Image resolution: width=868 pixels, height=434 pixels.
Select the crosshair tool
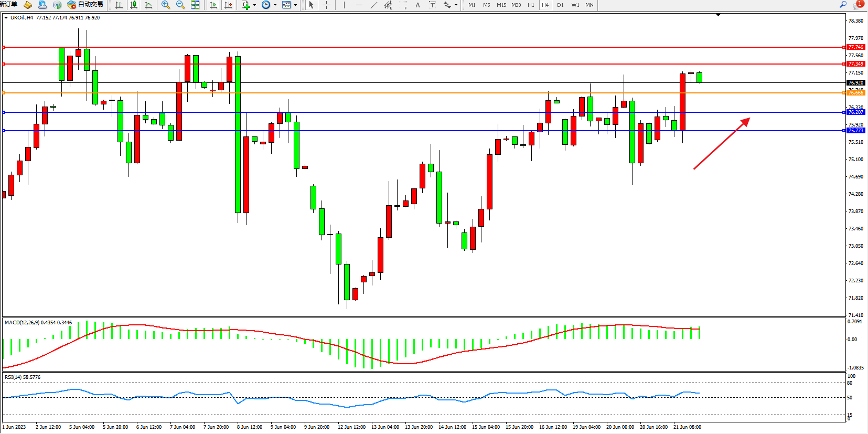pyautogui.click(x=326, y=5)
